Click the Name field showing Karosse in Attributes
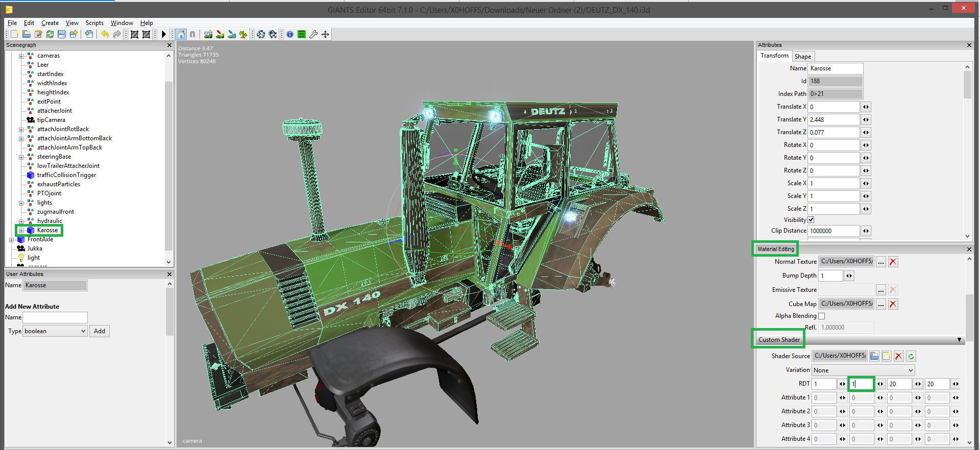The height and width of the screenshot is (450, 980). point(836,68)
